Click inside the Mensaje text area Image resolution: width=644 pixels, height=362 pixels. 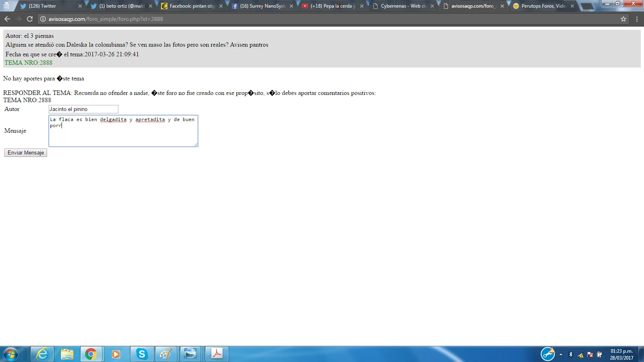[x=123, y=135]
